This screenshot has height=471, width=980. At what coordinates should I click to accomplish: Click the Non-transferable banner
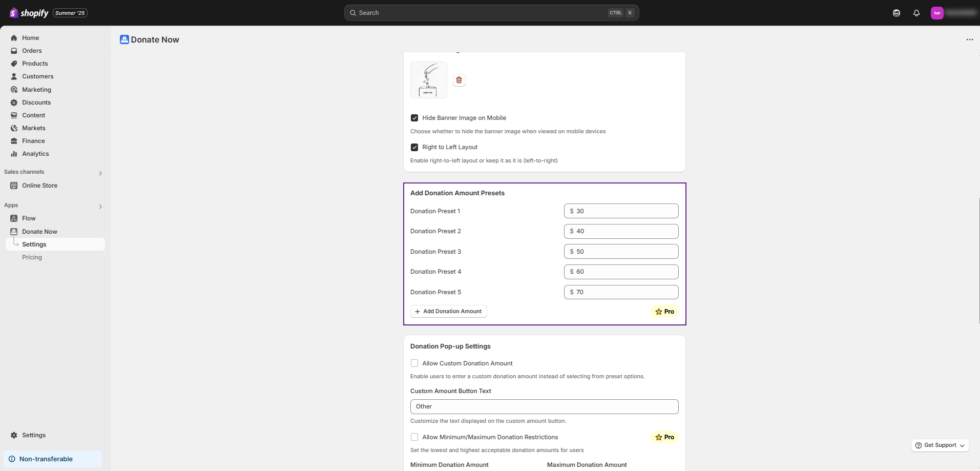point(53,459)
